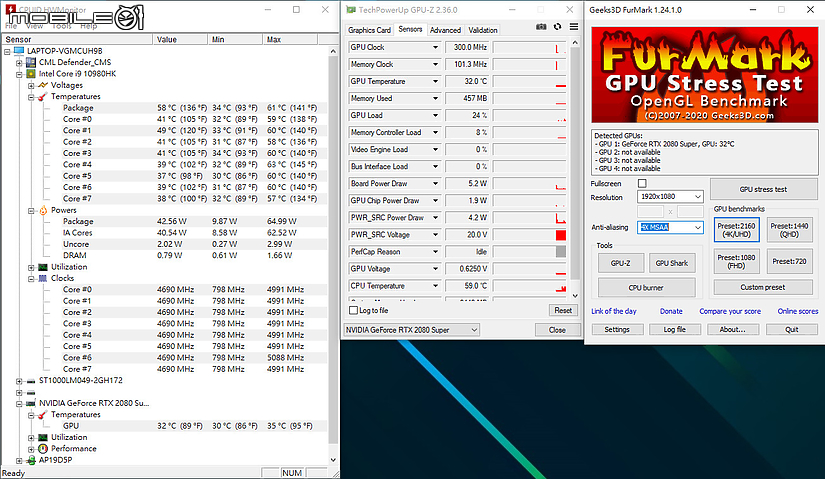The image size is (825, 479).
Task: Expand the Voltages tree node
Action: click(x=31, y=85)
